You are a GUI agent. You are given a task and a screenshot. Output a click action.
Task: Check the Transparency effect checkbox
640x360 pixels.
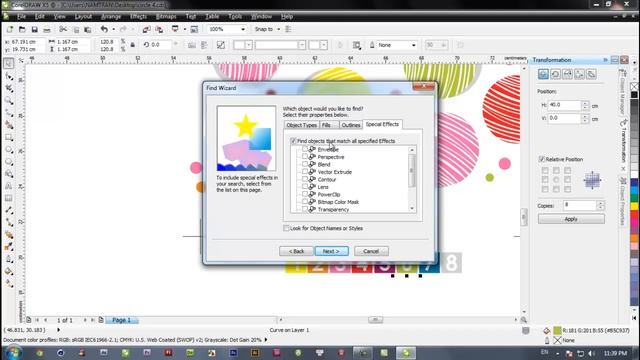(x=305, y=209)
